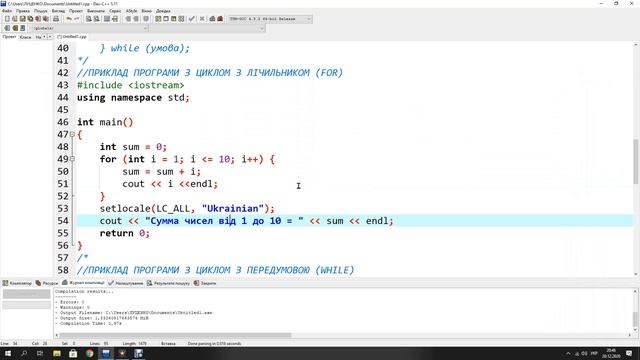Start debugging with the checkmark icon
The image size is (640, 360).
pos(191,19)
